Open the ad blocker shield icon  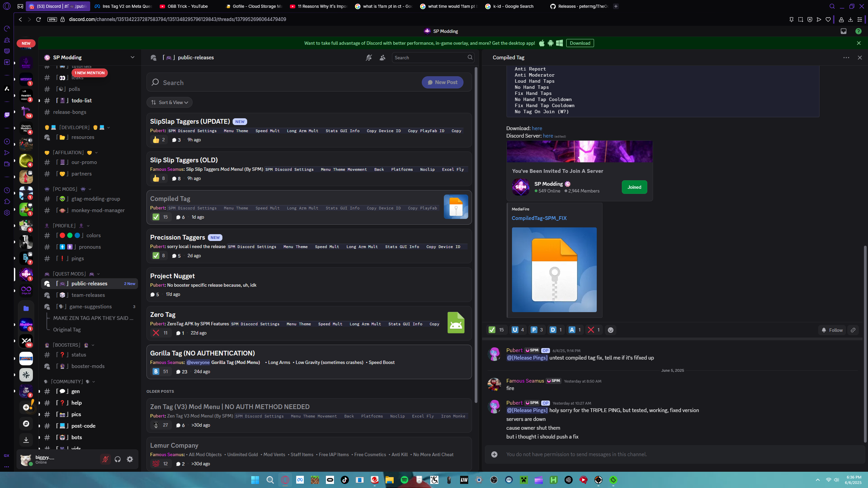810,20
